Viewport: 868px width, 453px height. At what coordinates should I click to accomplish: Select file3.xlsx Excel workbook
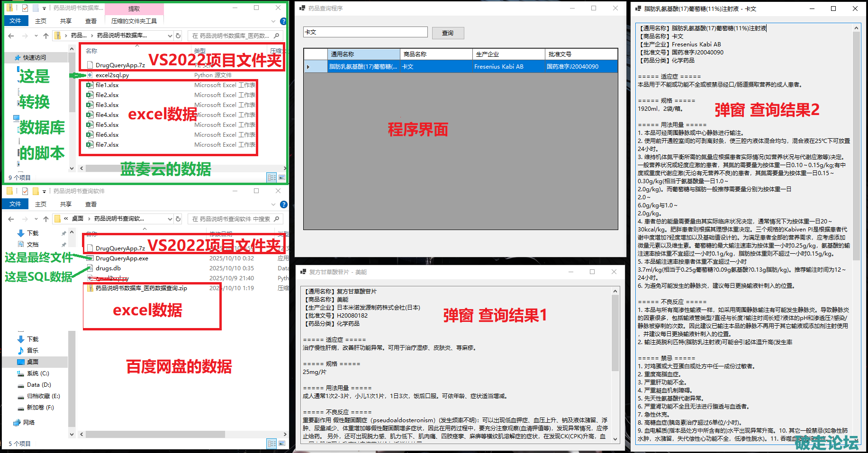(107, 105)
